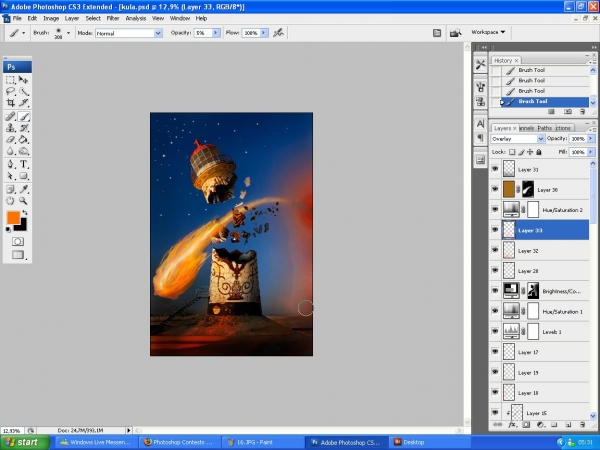
Task: Open the Analysis menu
Action: [135, 18]
